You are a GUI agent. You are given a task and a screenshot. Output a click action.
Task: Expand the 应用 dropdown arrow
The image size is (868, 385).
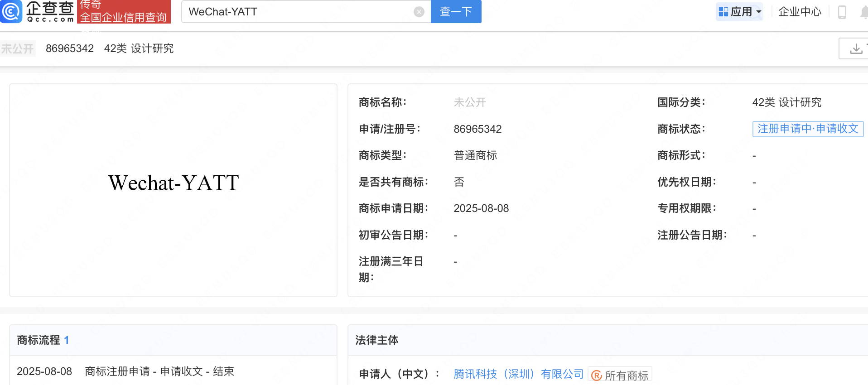coord(759,12)
